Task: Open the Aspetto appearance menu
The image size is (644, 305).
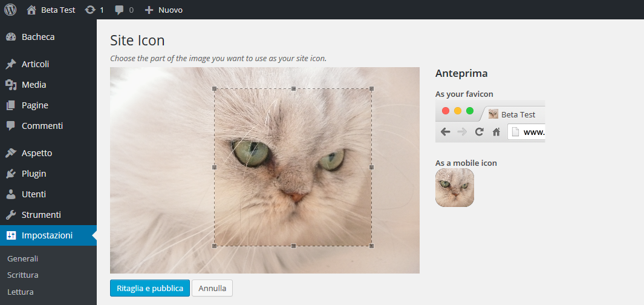Action: tap(37, 153)
